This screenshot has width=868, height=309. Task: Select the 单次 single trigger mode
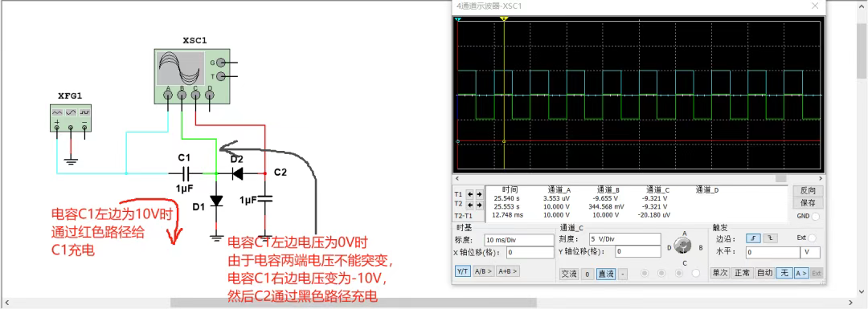click(x=719, y=273)
